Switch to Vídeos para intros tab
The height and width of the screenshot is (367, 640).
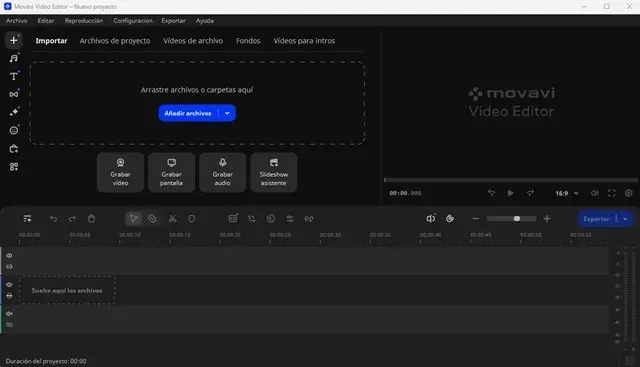(x=304, y=41)
